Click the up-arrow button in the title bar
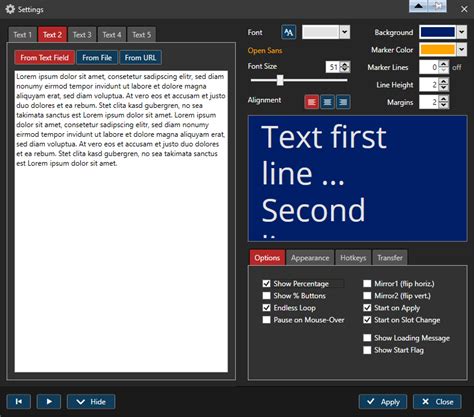Screen dimensions: 474x417 (x=419, y=6)
